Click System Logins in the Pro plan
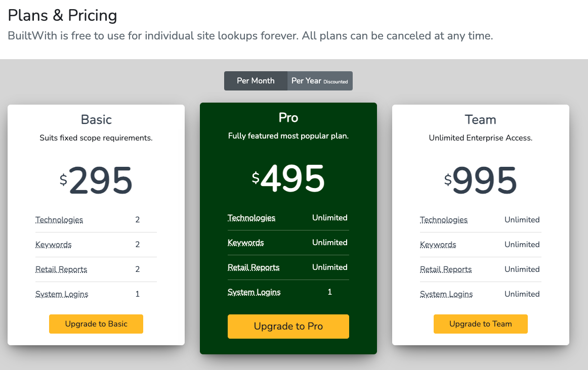The height and width of the screenshot is (370, 588). click(x=254, y=292)
